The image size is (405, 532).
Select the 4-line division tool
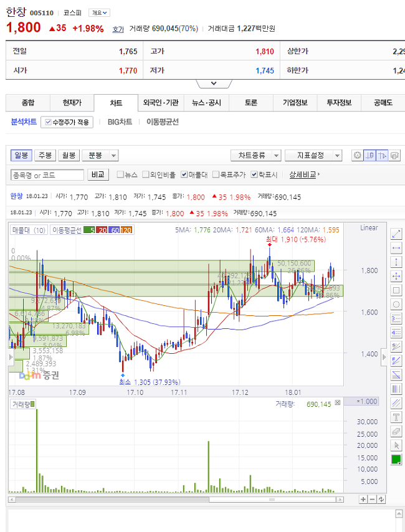click(396, 333)
